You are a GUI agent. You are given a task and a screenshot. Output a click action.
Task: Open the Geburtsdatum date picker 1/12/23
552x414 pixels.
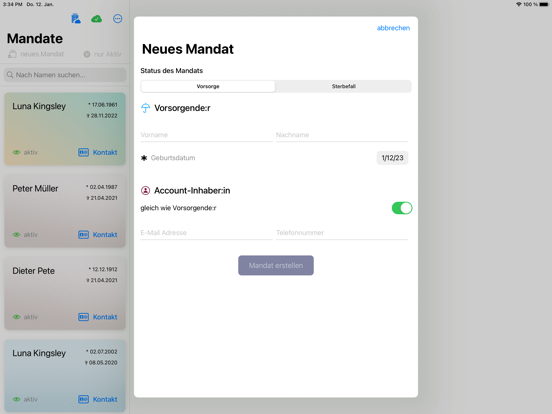(x=392, y=158)
